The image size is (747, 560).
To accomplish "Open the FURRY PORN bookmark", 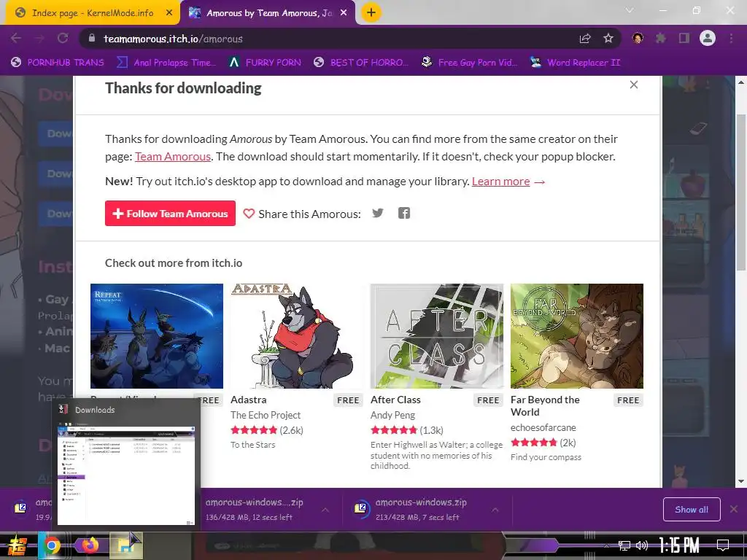I will (265, 63).
